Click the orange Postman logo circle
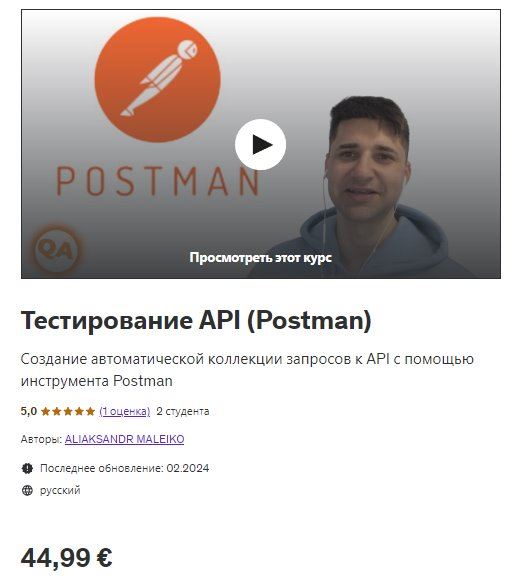519x579 pixels. [x=158, y=79]
